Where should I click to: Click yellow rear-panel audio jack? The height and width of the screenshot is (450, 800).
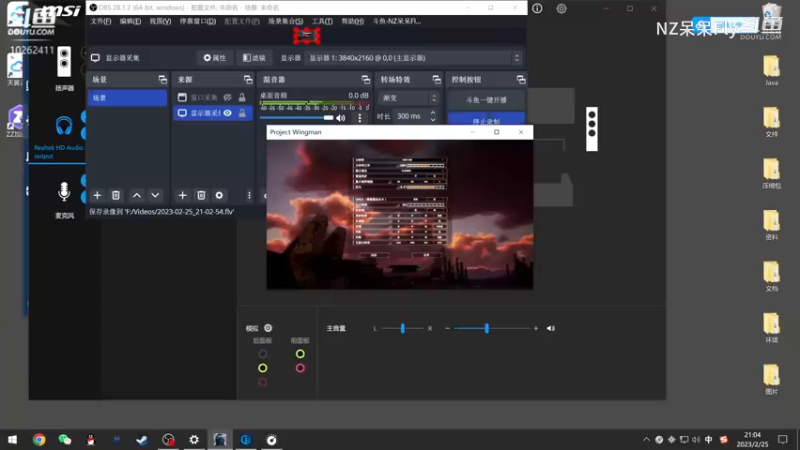coord(263,368)
